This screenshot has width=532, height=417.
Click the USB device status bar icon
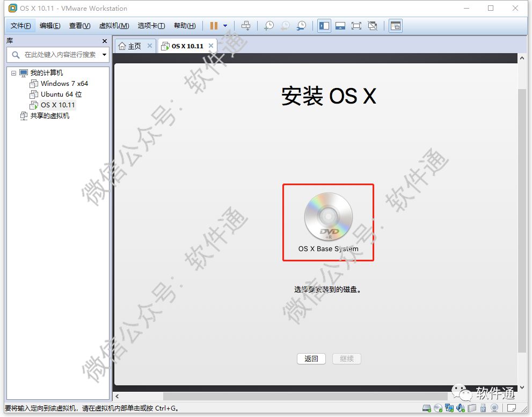(x=483, y=408)
